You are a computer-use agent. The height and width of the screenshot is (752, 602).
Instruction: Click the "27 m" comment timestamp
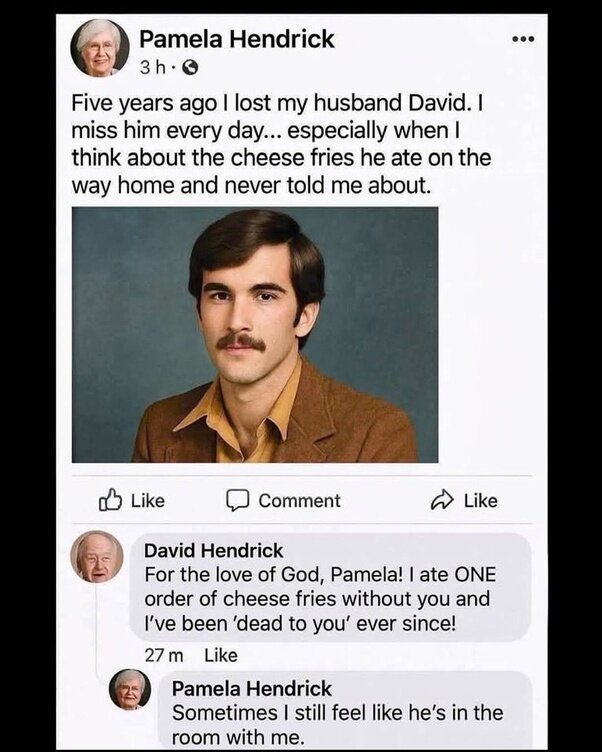(x=161, y=655)
